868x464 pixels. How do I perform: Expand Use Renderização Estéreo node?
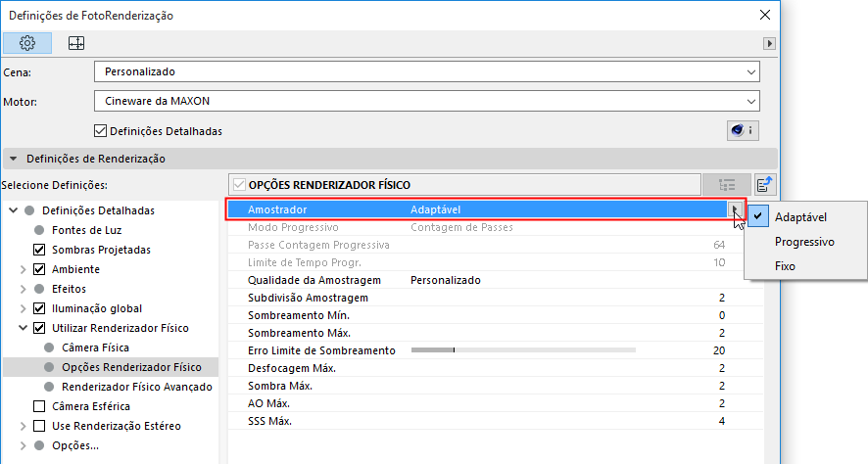tap(23, 426)
